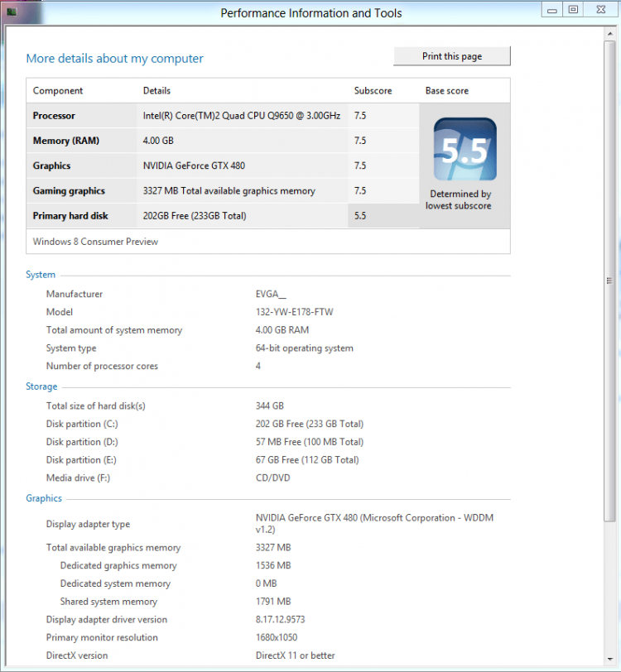Click 67 GB Free (112 GB Total) value
The image size is (621, 672).
[x=307, y=460]
